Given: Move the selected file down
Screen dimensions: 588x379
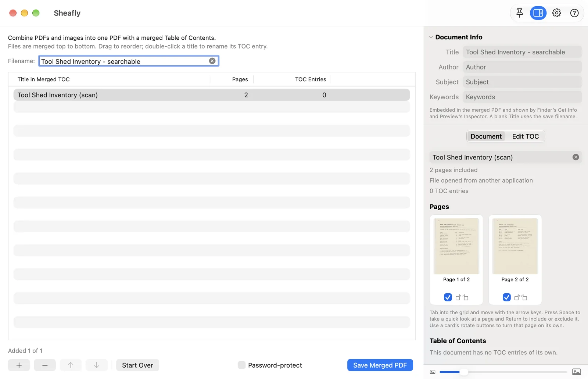Looking at the screenshot, I should coord(96,365).
